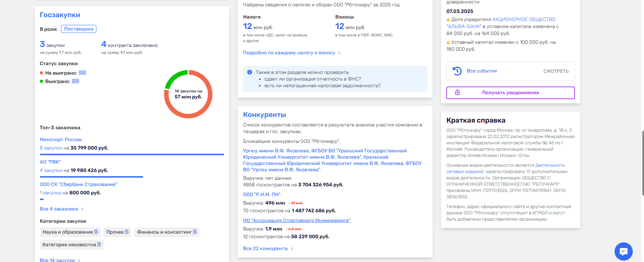Click "3 704 326 954 руб." contract amount
Image resolution: width=644 pixels, height=262 pixels.
pos(321,185)
